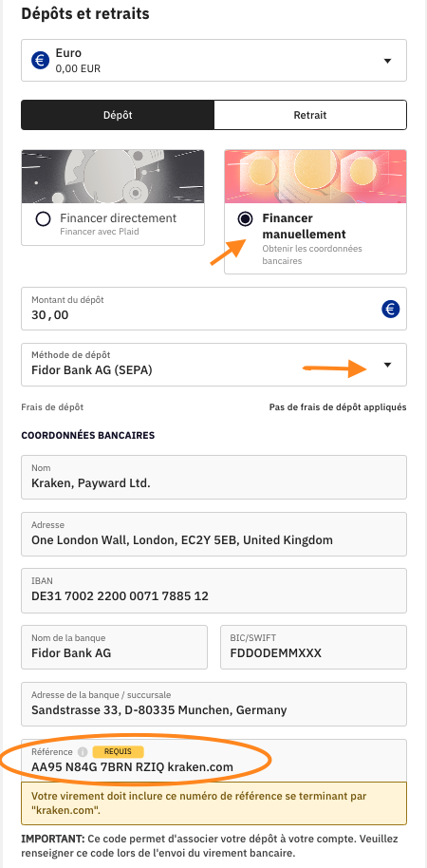Select the Financer manuellement radio button
The image size is (427, 868).
click(245, 219)
